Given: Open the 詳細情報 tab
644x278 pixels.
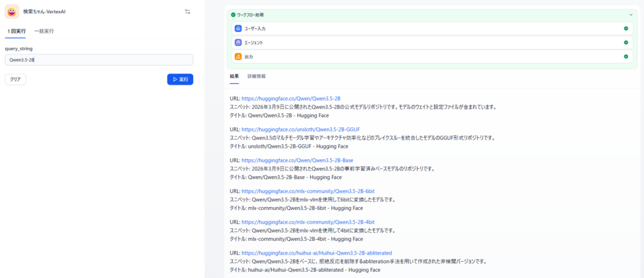Looking at the screenshot, I should [257, 76].
